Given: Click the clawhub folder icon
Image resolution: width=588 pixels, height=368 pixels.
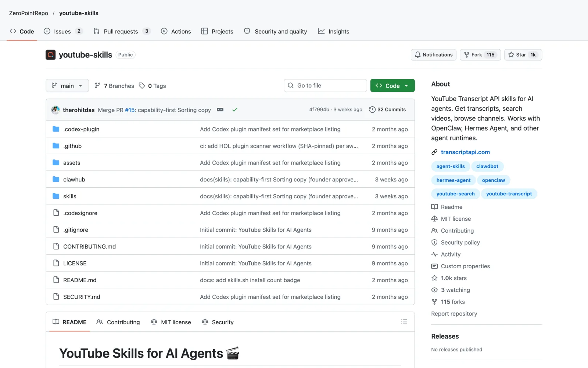Looking at the screenshot, I should (56, 179).
